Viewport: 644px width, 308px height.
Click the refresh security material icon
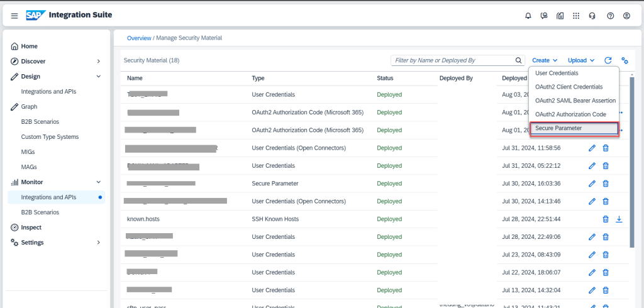(x=608, y=60)
